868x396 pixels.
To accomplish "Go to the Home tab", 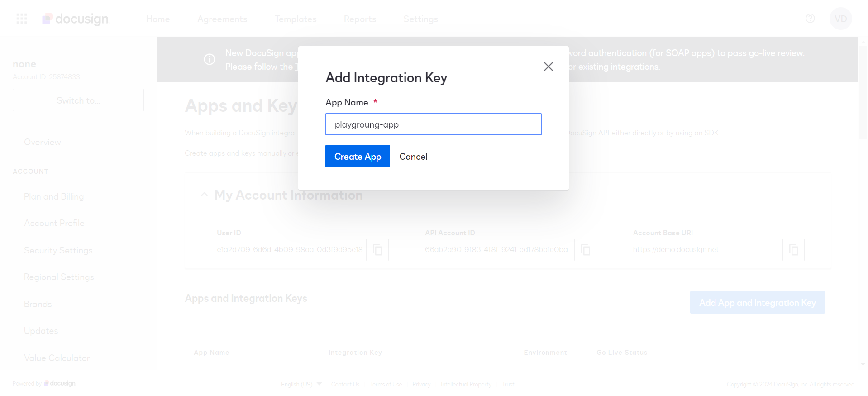I will tap(158, 19).
